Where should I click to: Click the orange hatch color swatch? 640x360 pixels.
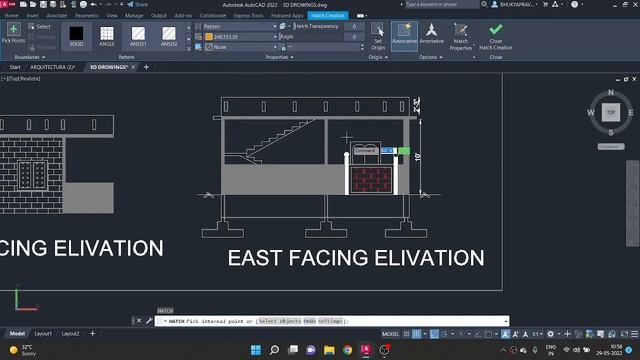coord(209,37)
